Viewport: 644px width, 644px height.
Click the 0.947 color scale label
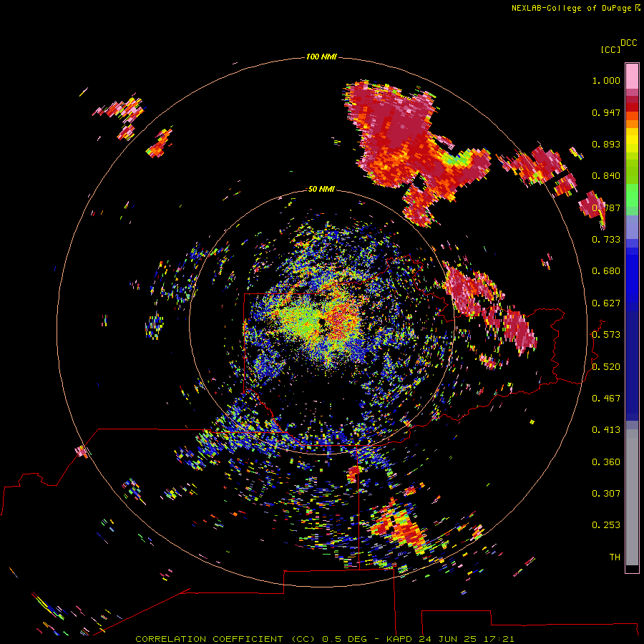coord(606,112)
